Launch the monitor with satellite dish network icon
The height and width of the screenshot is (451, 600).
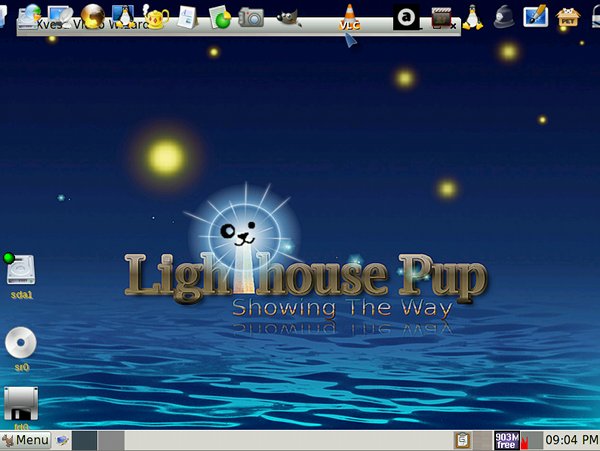pos(60,16)
